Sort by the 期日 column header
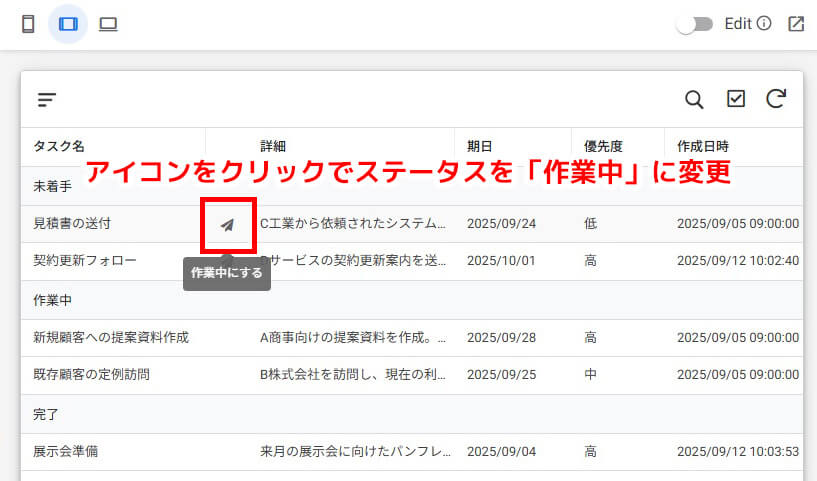 coord(480,146)
